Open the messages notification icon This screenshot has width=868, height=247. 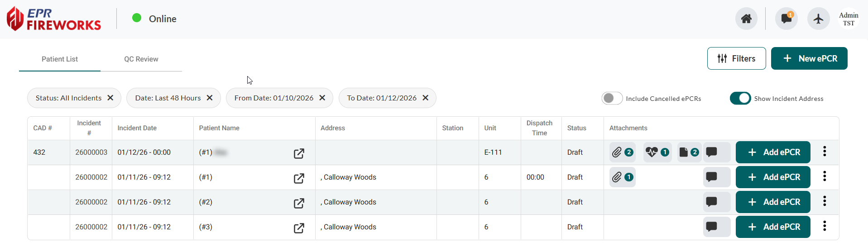786,19
